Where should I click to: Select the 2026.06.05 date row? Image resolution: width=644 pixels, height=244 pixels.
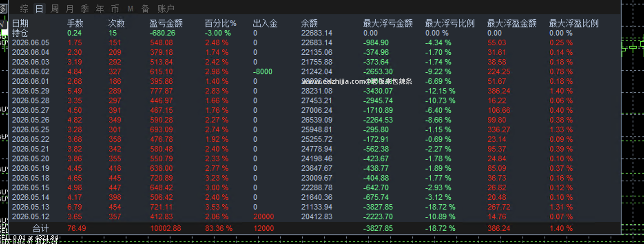coord(31,43)
